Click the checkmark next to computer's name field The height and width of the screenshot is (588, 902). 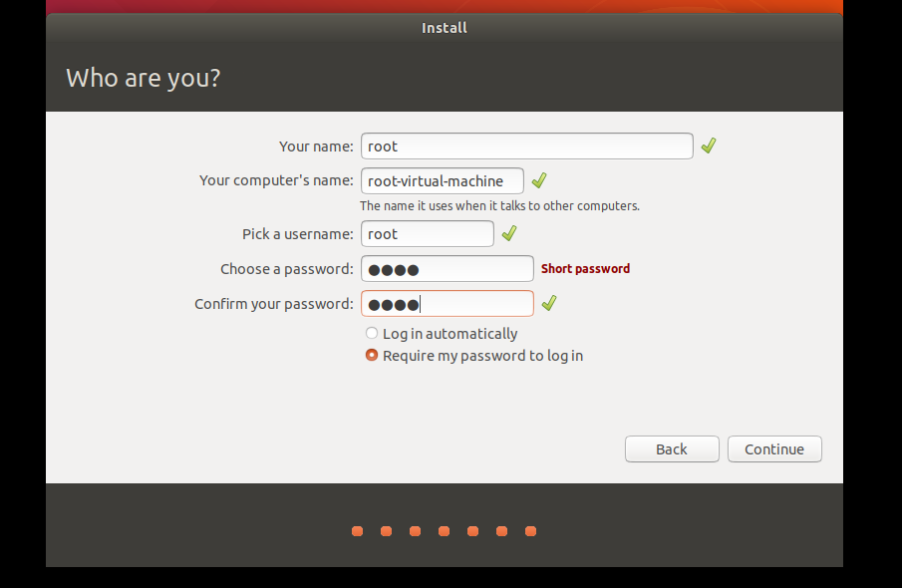[538, 180]
